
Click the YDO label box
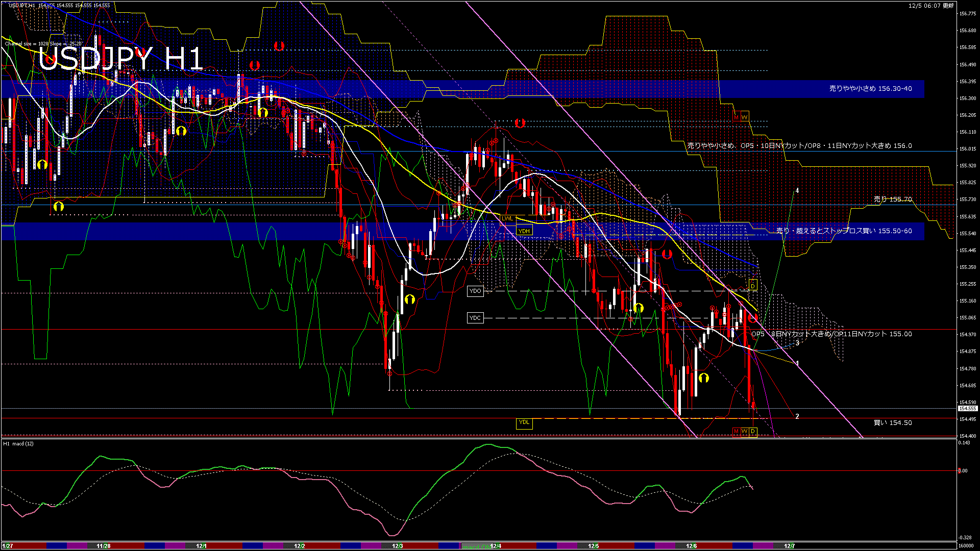click(x=475, y=291)
